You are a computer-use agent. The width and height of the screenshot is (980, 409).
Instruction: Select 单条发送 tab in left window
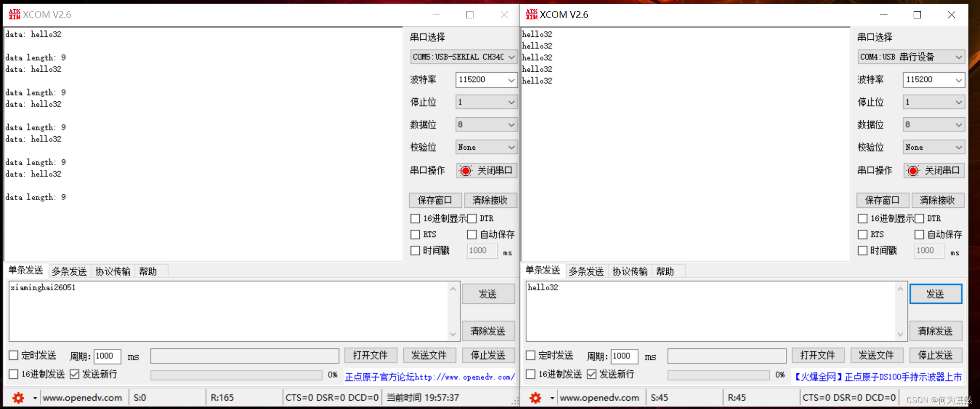point(26,270)
